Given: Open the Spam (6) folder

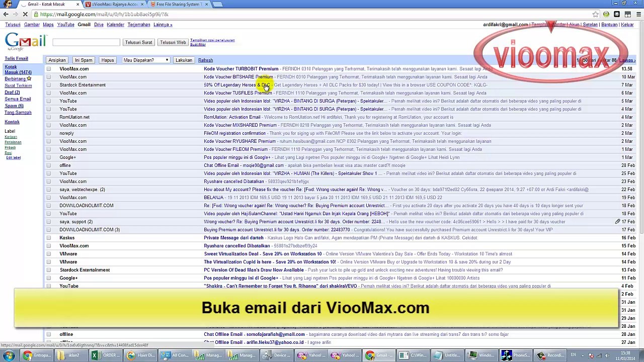Looking at the screenshot, I should coord(14,106).
